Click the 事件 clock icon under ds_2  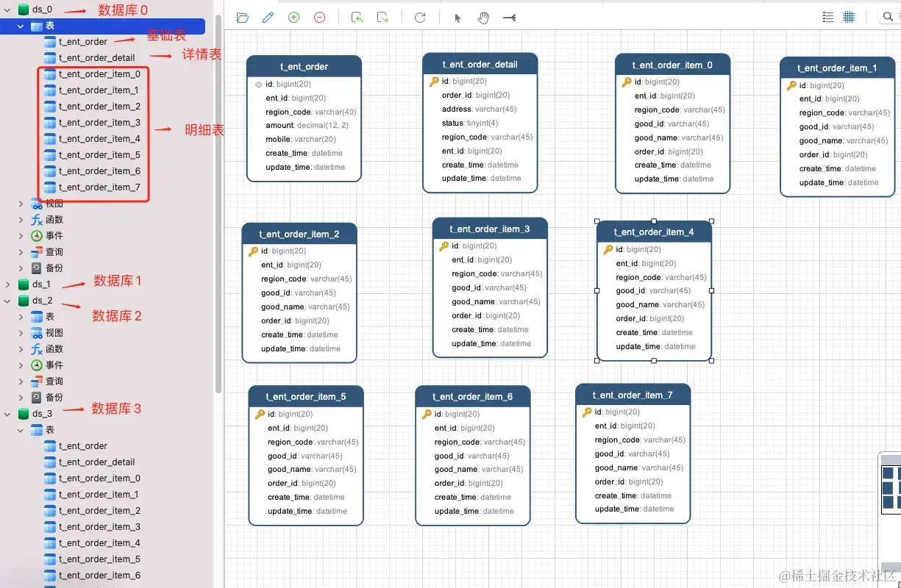coord(37,365)
